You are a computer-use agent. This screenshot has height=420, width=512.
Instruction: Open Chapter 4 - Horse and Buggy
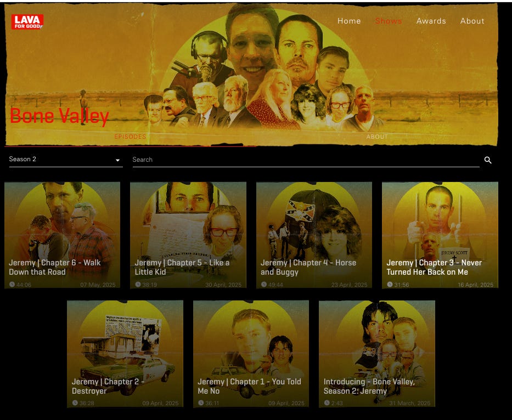coord(308,267)
